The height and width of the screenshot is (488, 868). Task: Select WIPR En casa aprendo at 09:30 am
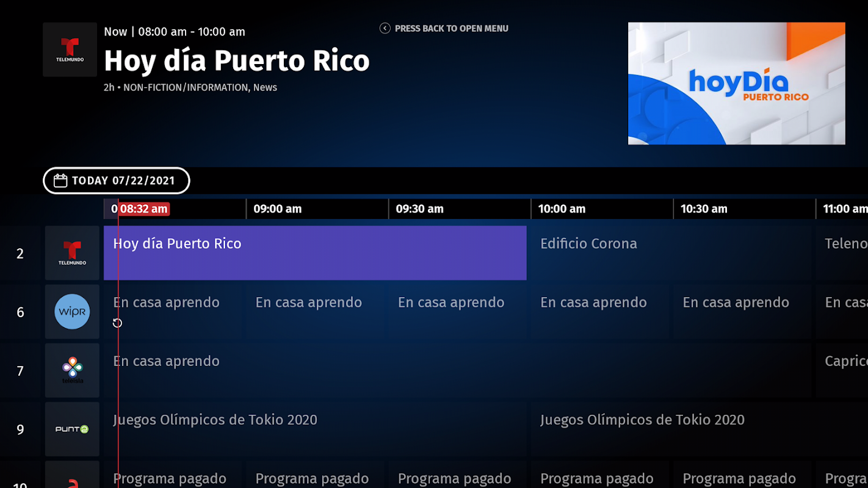point(458,312)
